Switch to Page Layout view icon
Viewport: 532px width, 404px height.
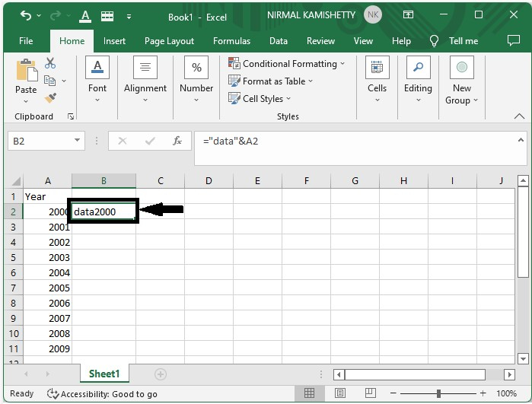pyautogui.click(x=340, y=393)
